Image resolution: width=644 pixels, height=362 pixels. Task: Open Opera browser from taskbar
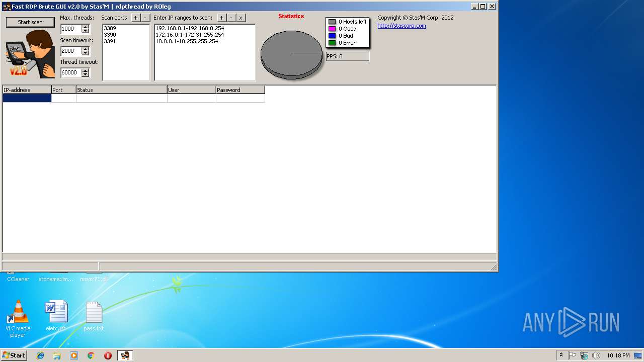tap(108, 355)
